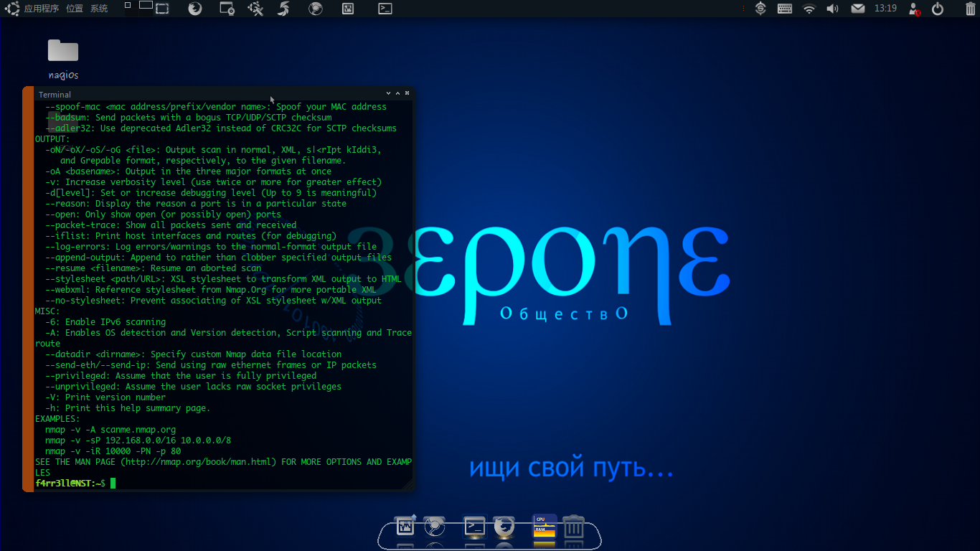
Task: Open the nagios desktop folder
Action: pyautogui.click(x=63, y=59)
